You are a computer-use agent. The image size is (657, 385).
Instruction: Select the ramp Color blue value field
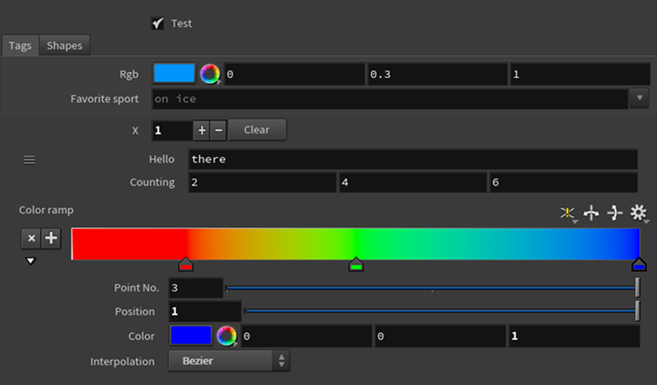574,336
